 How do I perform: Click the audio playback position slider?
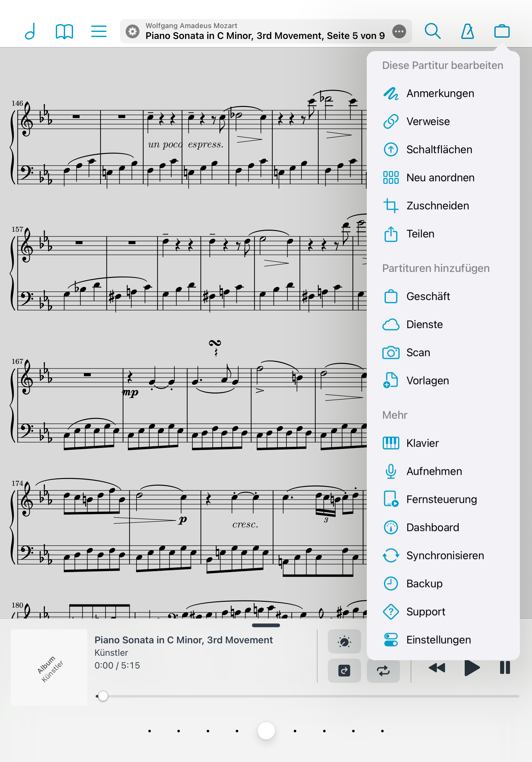click(x=307, y=696)
